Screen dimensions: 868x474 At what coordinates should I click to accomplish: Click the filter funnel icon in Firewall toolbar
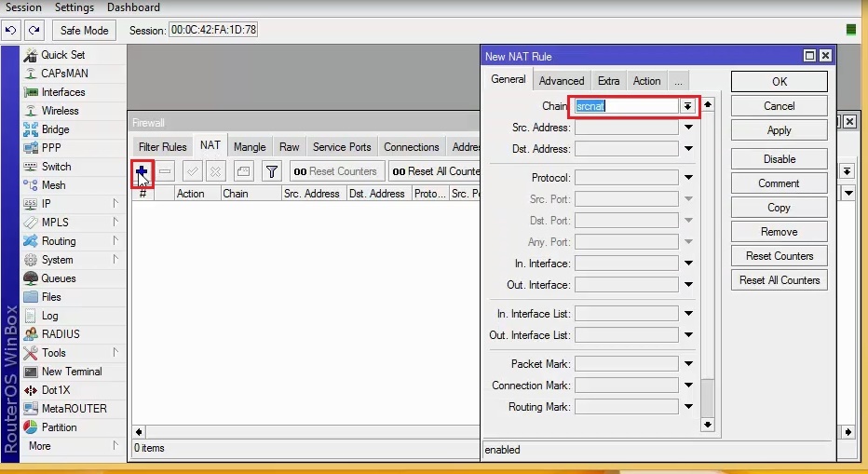tap(271, 171)
